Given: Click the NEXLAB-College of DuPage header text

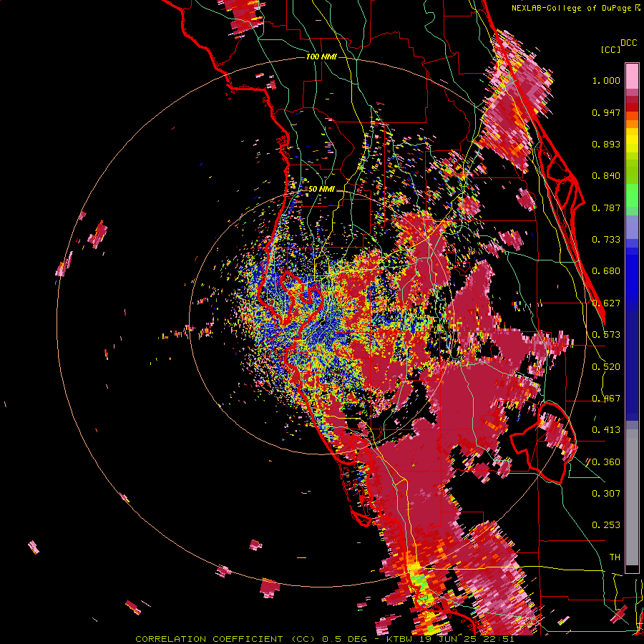Looking at the screenshot, I should (571, 8).
